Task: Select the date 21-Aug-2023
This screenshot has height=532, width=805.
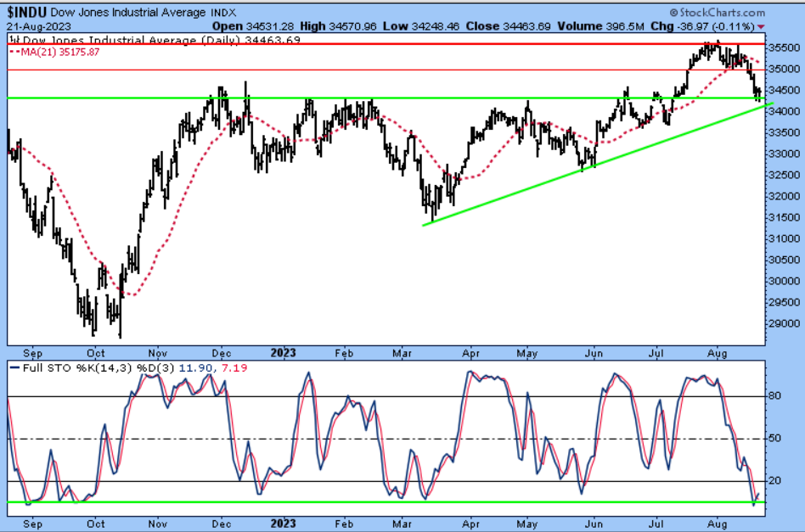Action: tap(39, 26)
